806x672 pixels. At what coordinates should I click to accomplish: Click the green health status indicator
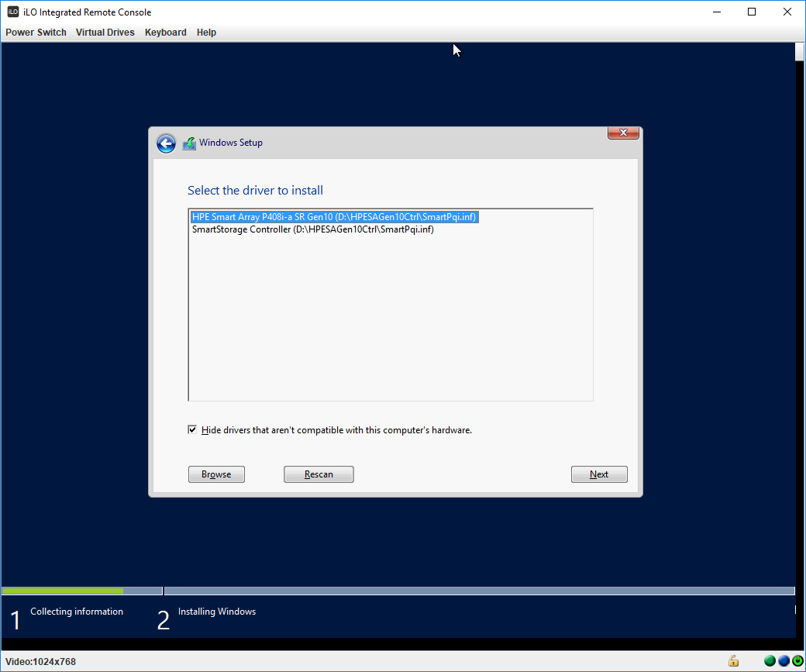[x=770, y=660]
